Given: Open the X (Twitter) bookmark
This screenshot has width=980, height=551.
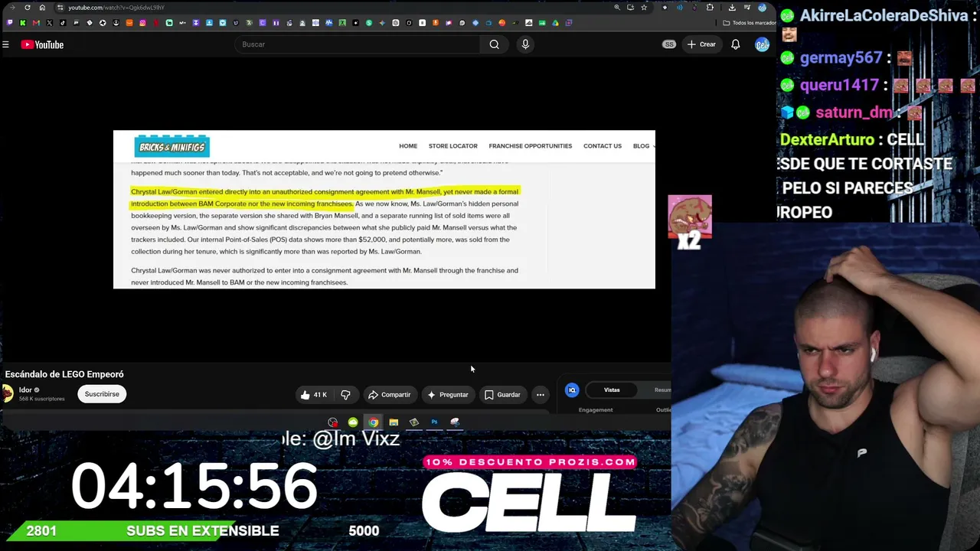Looking at the screenshot, I should coord(49,23).
